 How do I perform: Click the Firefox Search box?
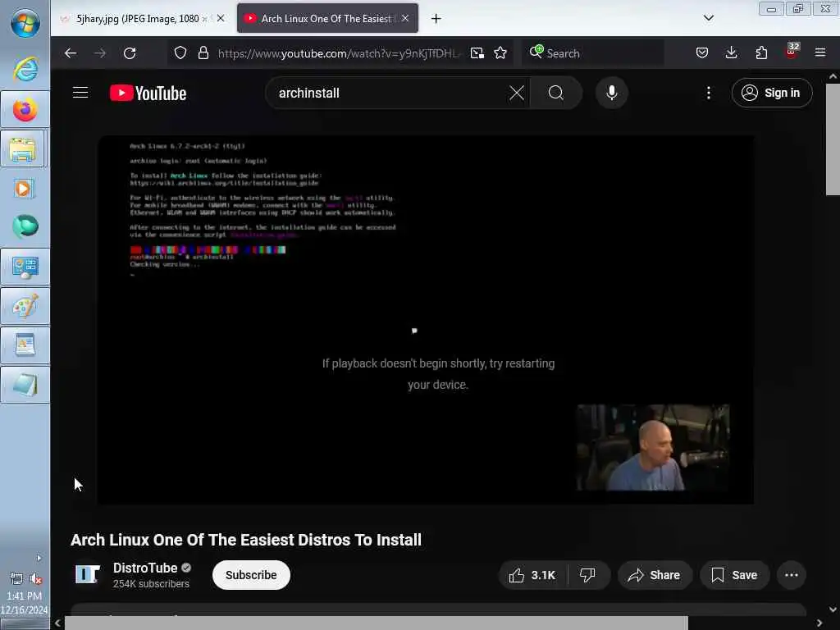tap(593, 53)
